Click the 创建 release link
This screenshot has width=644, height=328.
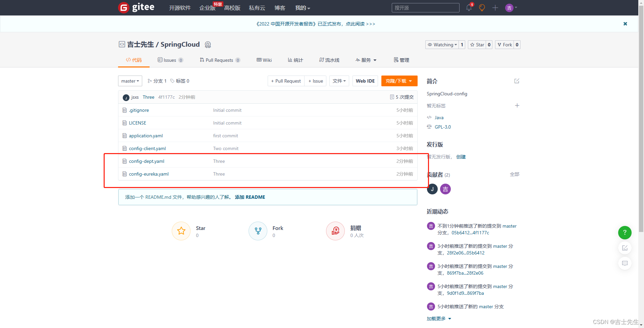point(461,157)
